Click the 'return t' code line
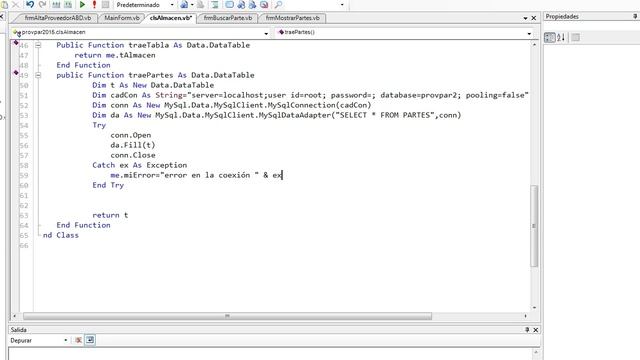The height and width of the screenshot is (360, 640). (x=110, y=215)
